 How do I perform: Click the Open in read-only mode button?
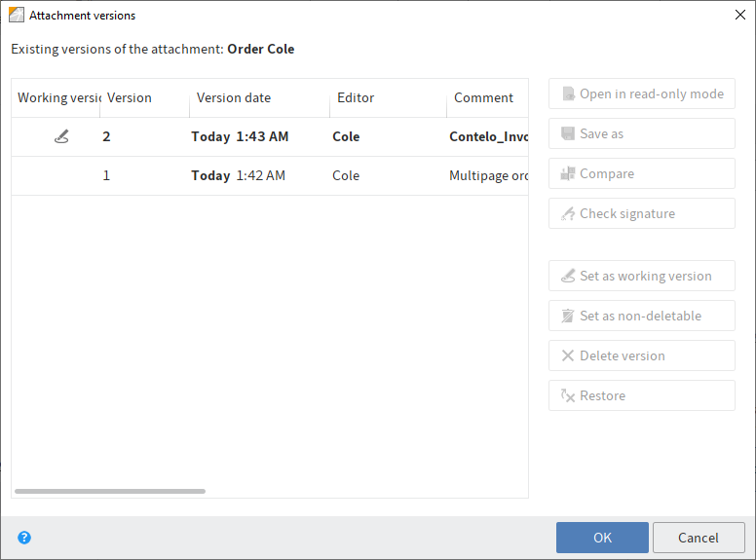(642, 93)
